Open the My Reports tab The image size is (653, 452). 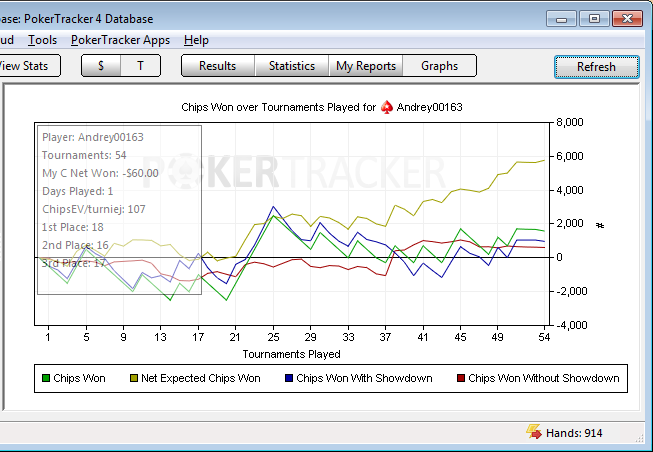366,66
